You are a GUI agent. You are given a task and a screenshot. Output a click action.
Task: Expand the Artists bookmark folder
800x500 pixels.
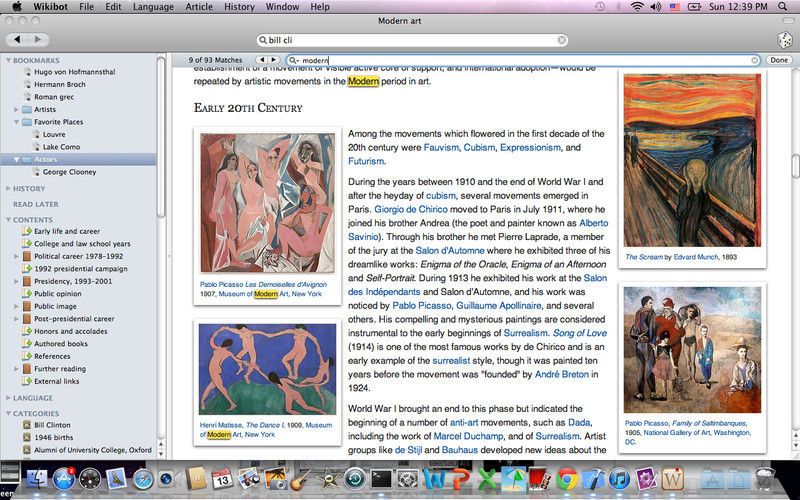point(16,109)
